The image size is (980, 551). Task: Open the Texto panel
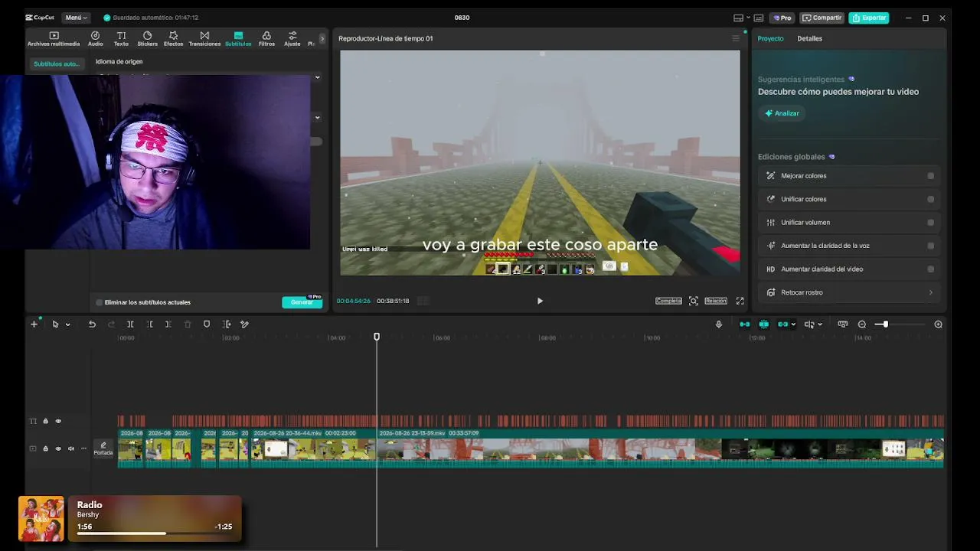[121, 39]
